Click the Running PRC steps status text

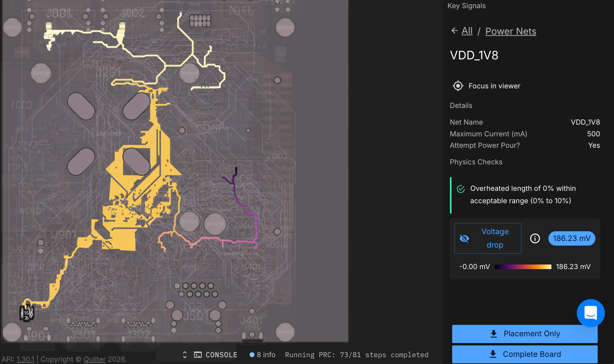pos(357,355)
